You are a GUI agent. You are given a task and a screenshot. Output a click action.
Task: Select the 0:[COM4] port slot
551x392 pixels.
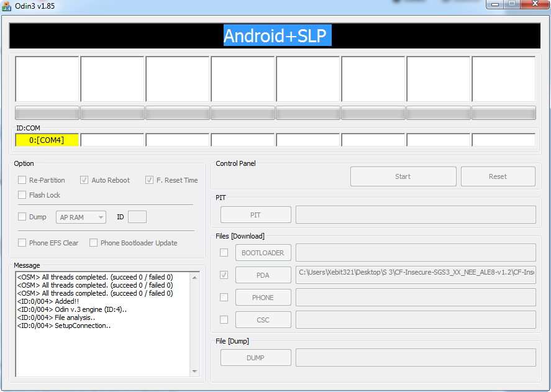(x=47, y=140)
